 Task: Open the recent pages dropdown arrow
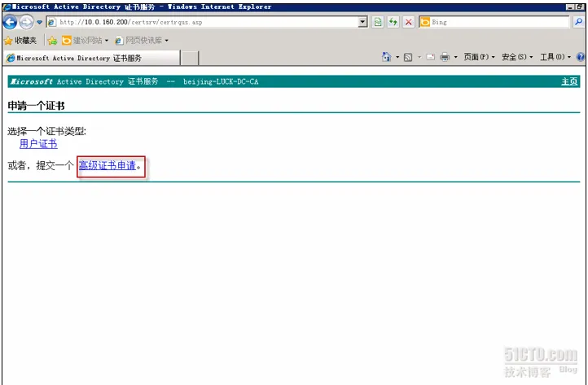point(39,22)
